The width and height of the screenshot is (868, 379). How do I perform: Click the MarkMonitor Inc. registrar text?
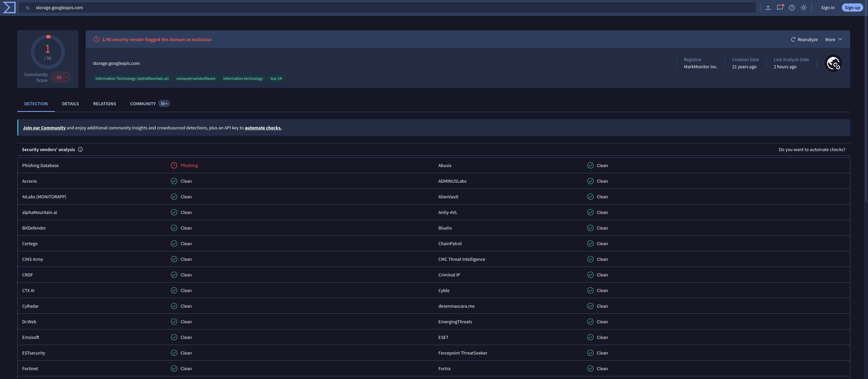point(701,67)
